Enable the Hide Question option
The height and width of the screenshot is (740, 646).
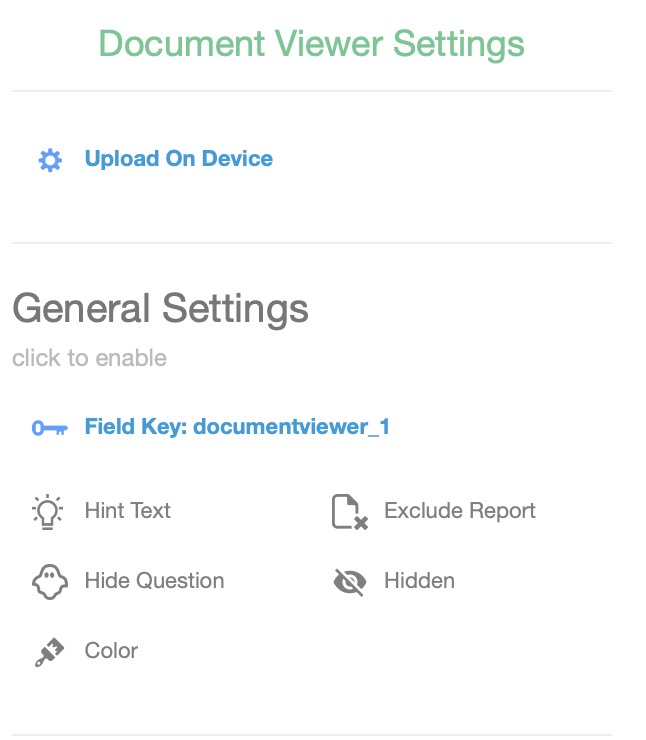[154, 581]
